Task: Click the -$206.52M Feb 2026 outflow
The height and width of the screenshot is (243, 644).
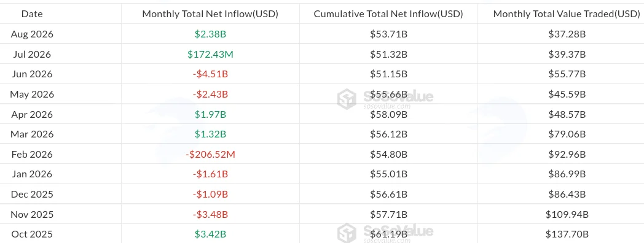Action: (x=210, y=155)
